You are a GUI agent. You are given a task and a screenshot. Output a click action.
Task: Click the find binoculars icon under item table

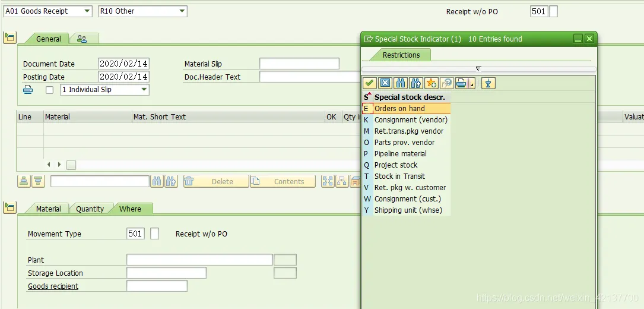coord(157,181)
